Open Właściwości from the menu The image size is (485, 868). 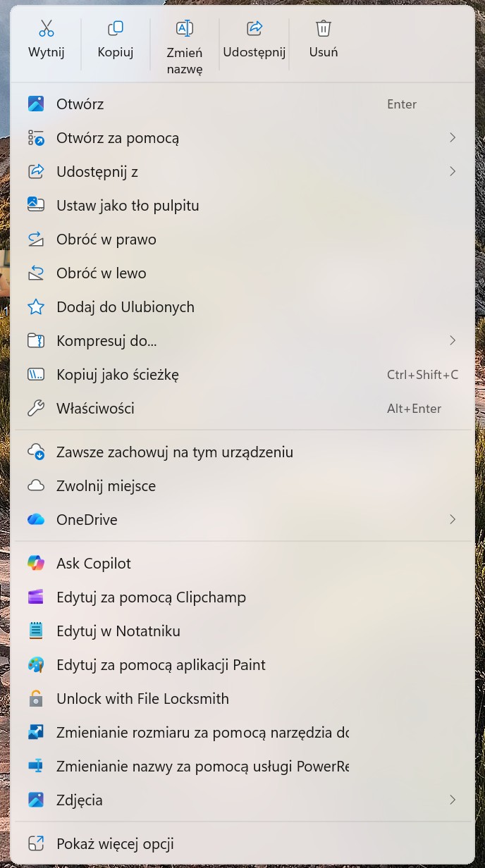pos(95,409)
